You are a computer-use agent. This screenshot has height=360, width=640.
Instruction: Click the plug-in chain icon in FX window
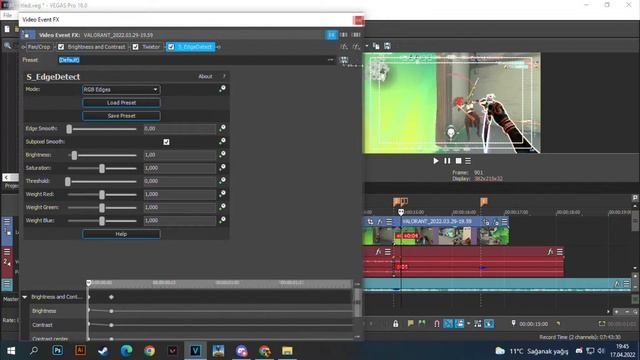point(344,47)
